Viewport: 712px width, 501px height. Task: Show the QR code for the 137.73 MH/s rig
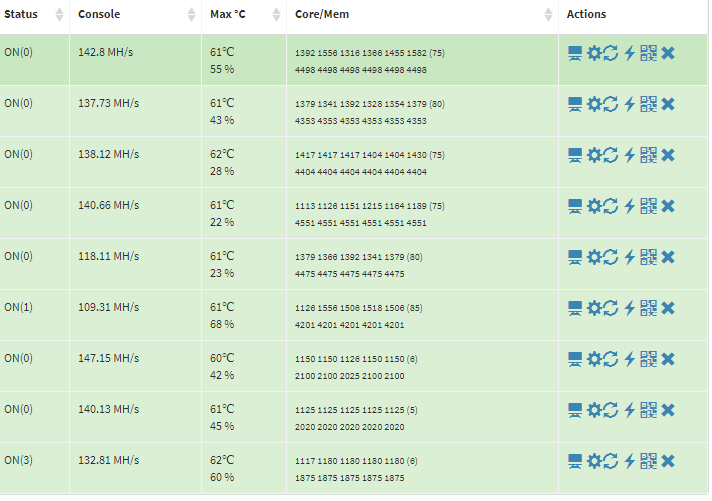(648, 103)
